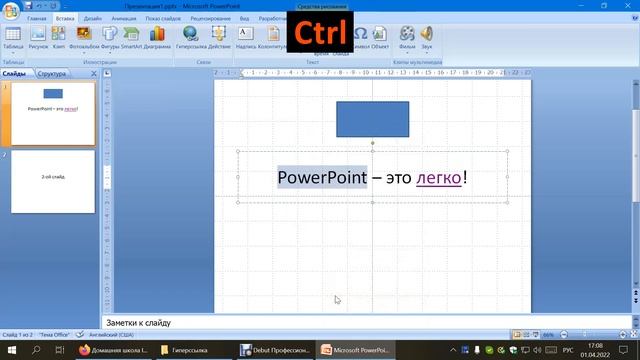Open the Анимация ribbon tab
This screenshot has height=360, width=640.
point(124,18)
